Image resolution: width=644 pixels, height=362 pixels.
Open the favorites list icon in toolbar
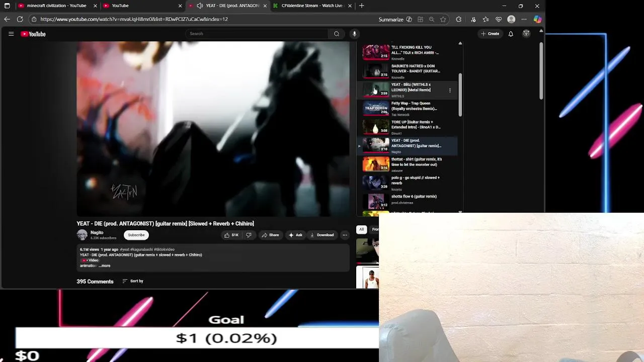[486, 19]
